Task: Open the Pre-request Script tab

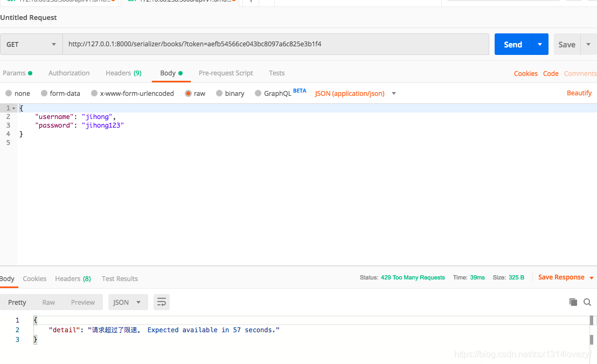Action: pos(226,73)
